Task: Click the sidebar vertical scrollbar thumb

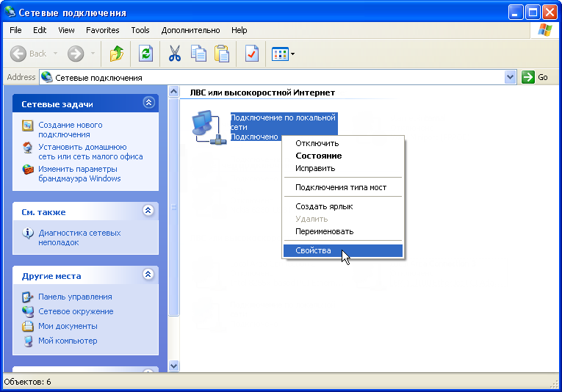Action: pyautogui.click(x=174, y=207)
